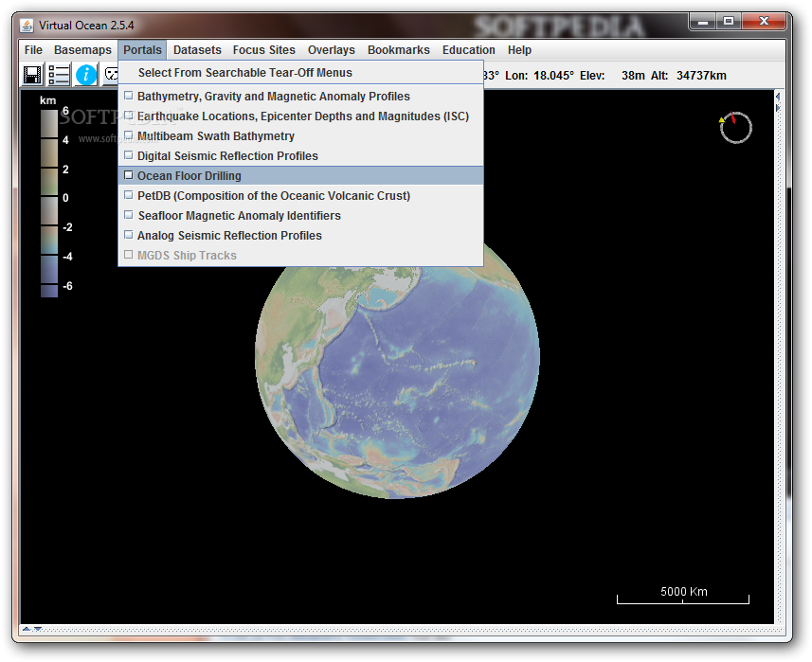Screen dimensions: 812x662
Task: Open the File menu
Action: tap(33, 50)
